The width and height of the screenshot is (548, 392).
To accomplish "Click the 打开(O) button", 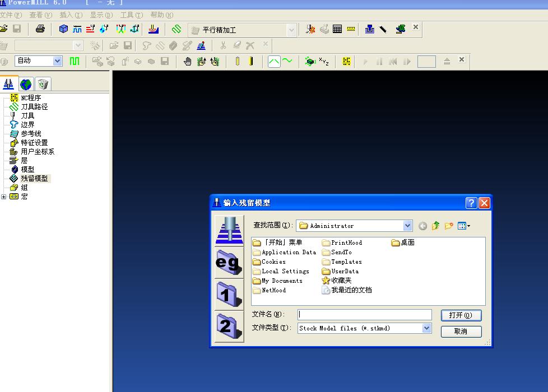I will [461, 315].
